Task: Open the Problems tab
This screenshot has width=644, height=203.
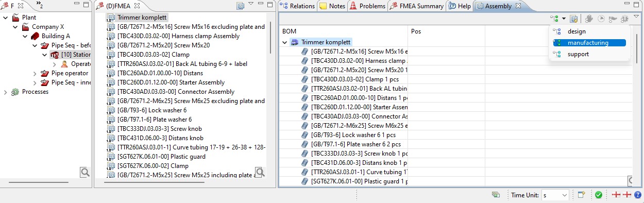Action: [367, 6]
